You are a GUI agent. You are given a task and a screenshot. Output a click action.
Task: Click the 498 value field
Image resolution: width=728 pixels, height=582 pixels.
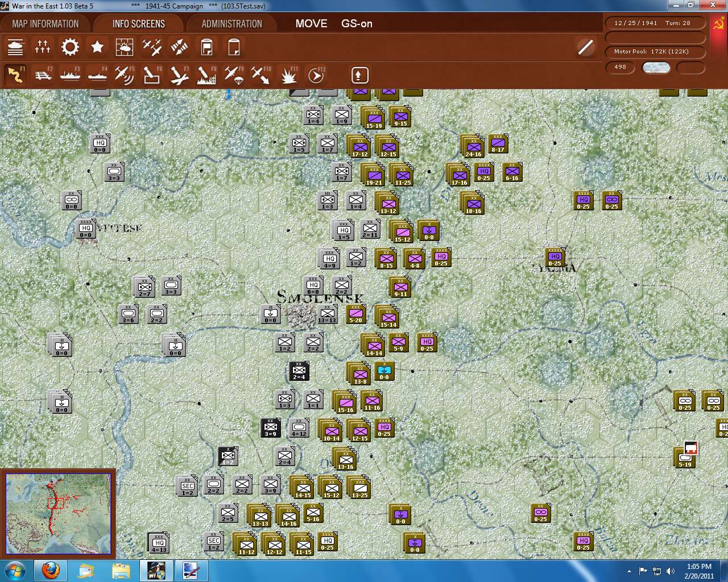[620, 67]
